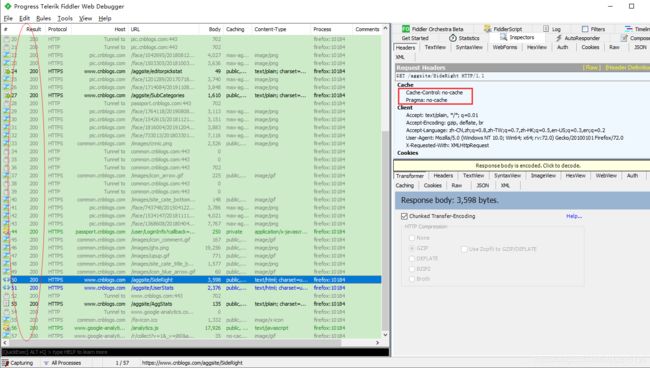Select 'Cache-Control: no-cache' header
This screenshot has width=650, height=368.
434,92
